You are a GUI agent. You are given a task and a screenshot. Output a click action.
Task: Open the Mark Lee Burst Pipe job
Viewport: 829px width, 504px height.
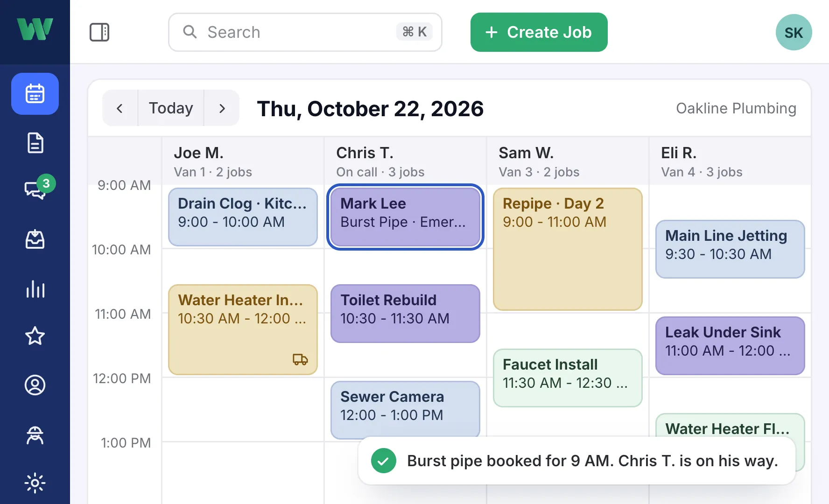pyautogui.click(x=405, y=217)
